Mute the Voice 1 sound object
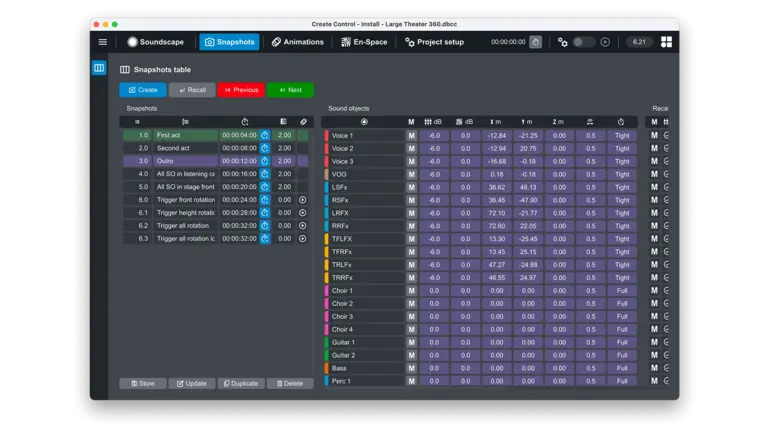This screenshot has width=768, height=433. (x=411, y=136)
